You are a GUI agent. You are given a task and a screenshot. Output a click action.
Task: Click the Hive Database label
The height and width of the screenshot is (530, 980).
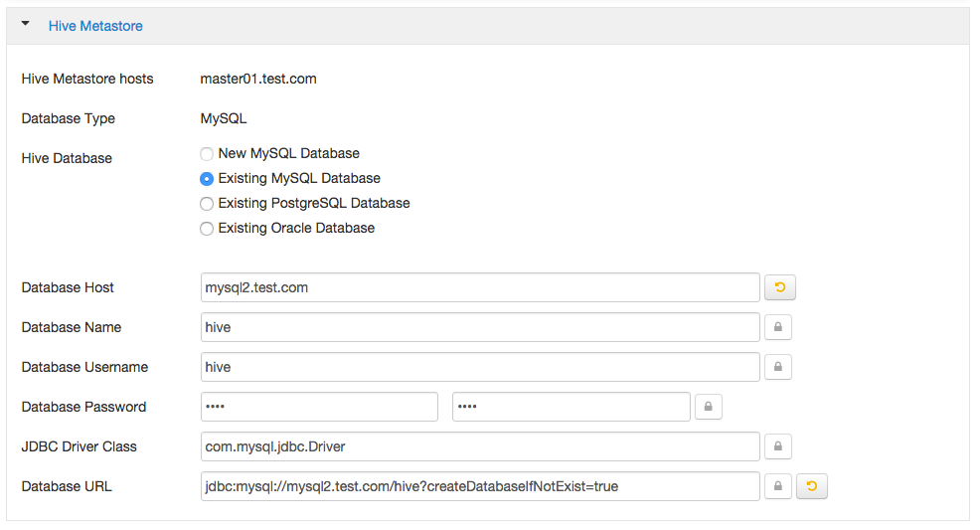(67, 159)
